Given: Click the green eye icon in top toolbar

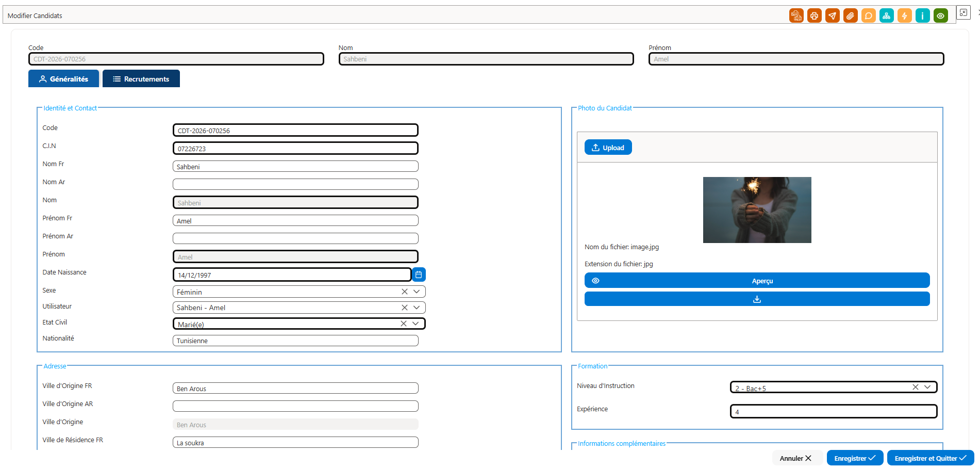Looking at the screenshot, I should [941, 16].
